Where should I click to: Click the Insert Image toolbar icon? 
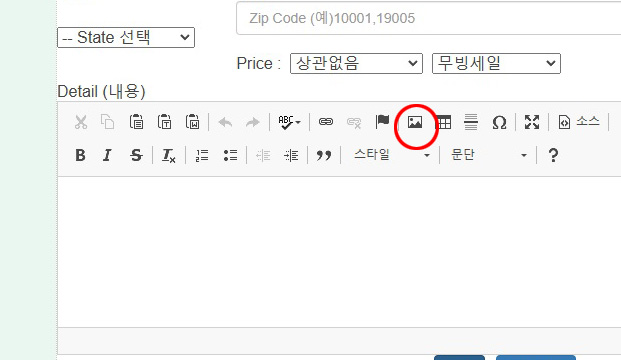[415, 122]
